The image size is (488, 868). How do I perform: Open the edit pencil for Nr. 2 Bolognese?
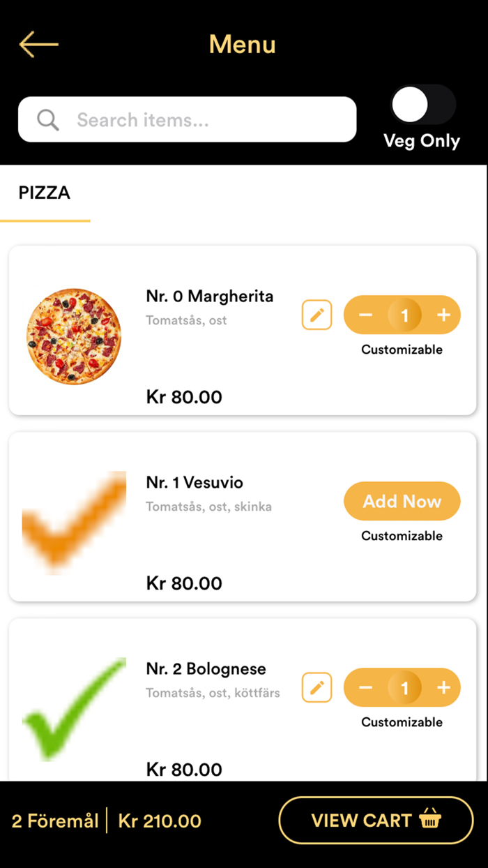317,687
